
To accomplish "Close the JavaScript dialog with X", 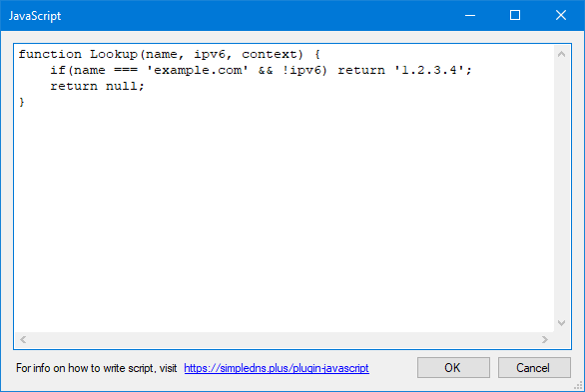I will coord(561,15).
